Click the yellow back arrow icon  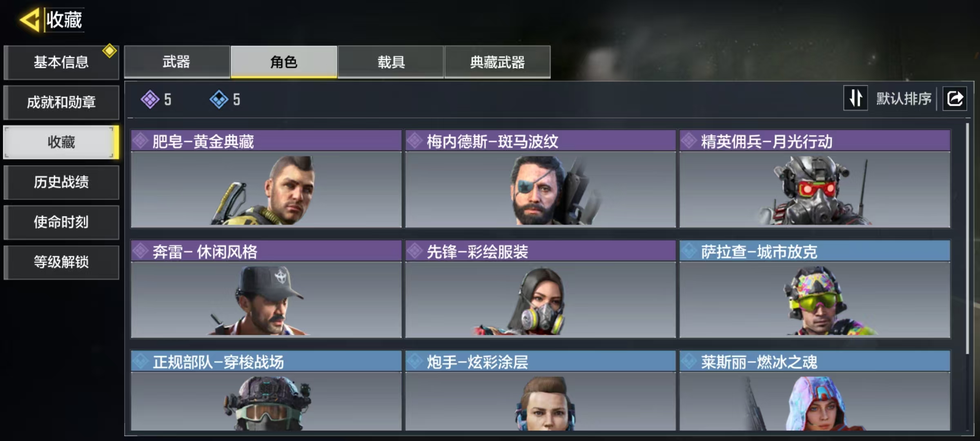click(x=30, y=20)
